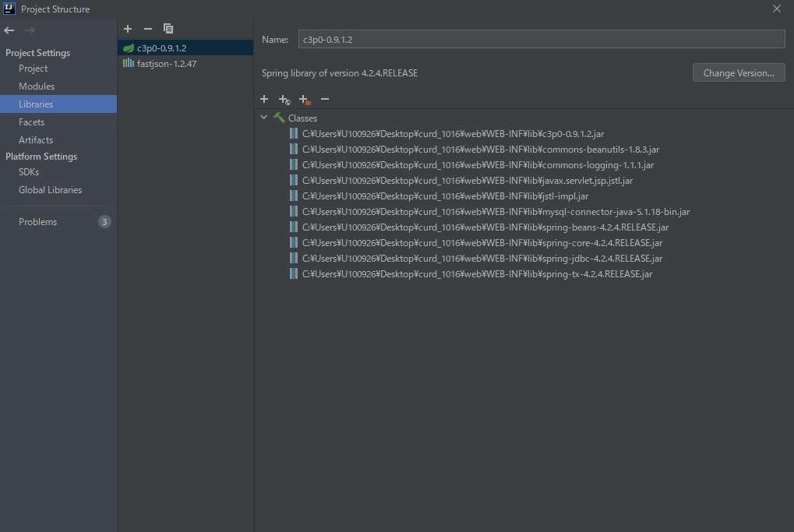Image resolution: width=794 pixels, height=532 pixels.
Task: Select the c3p0-0.9.1.2.jar path entry
Action: 453,134
